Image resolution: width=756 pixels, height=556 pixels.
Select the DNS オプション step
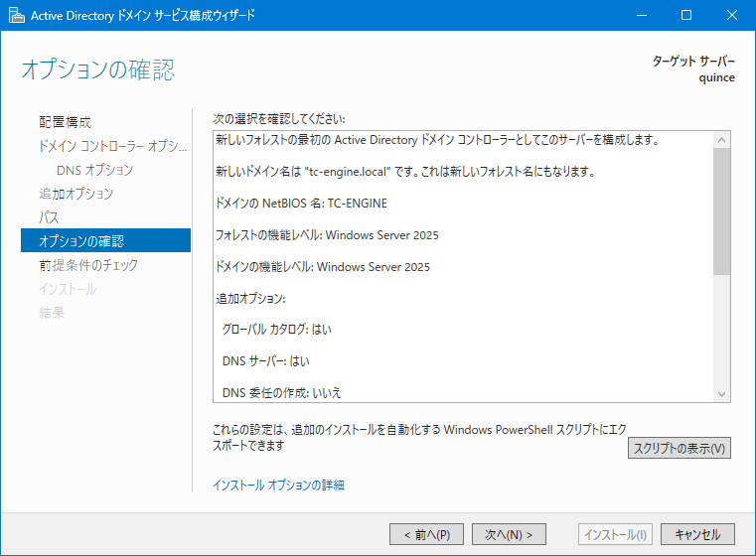[95, 170]
